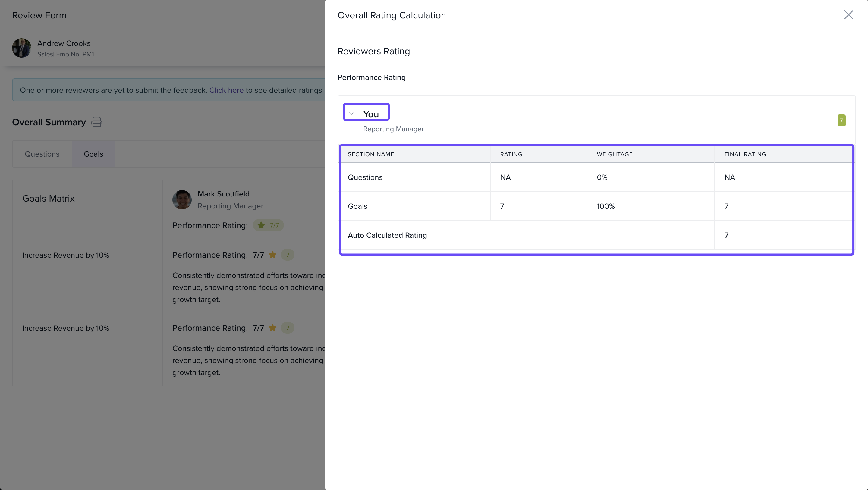Open the Click here detailed ratings link
This screenshot has height=490, width=868.
coord(226,90)
